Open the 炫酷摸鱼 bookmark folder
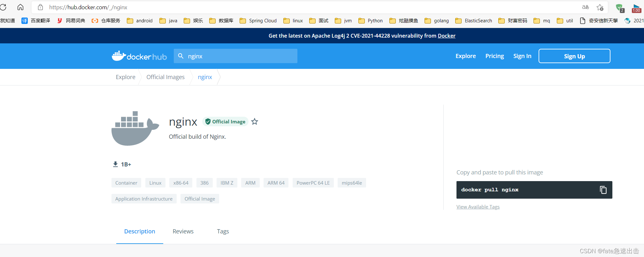The image size is (644, 257). click(x=404, y=21)
